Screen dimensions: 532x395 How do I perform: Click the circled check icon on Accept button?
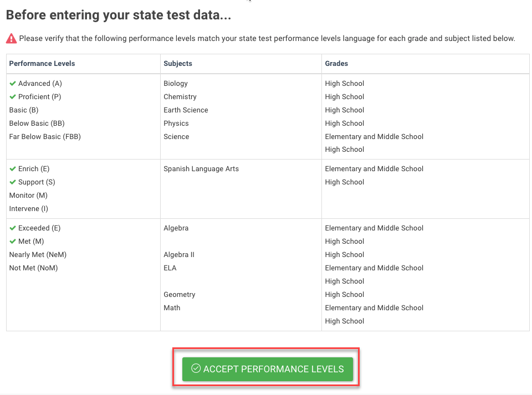click(196, 369)
